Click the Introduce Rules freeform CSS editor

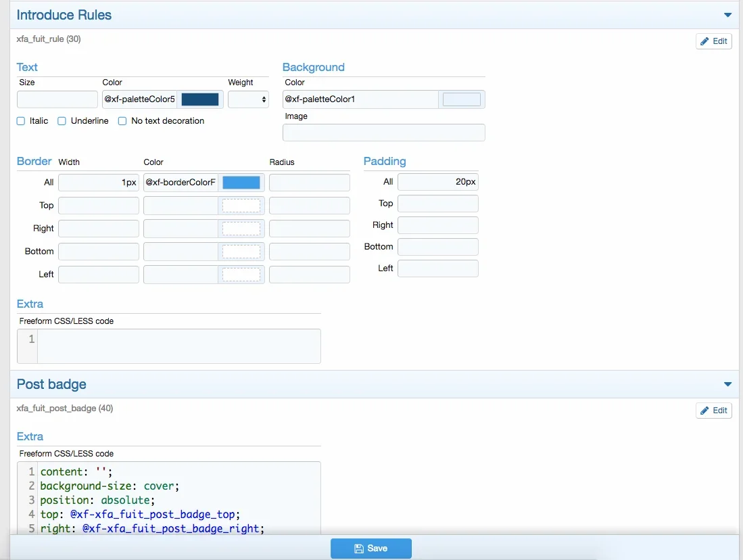(178, 346)
